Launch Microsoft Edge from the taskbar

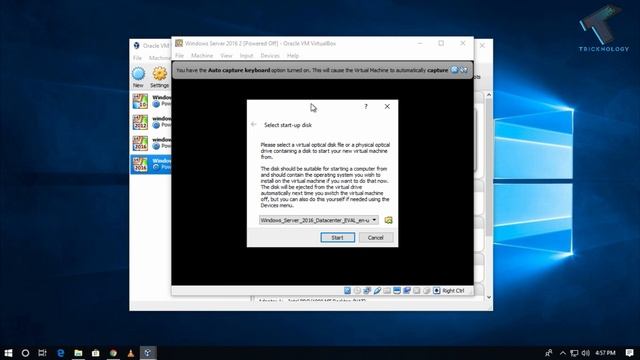tap(60, 353)
